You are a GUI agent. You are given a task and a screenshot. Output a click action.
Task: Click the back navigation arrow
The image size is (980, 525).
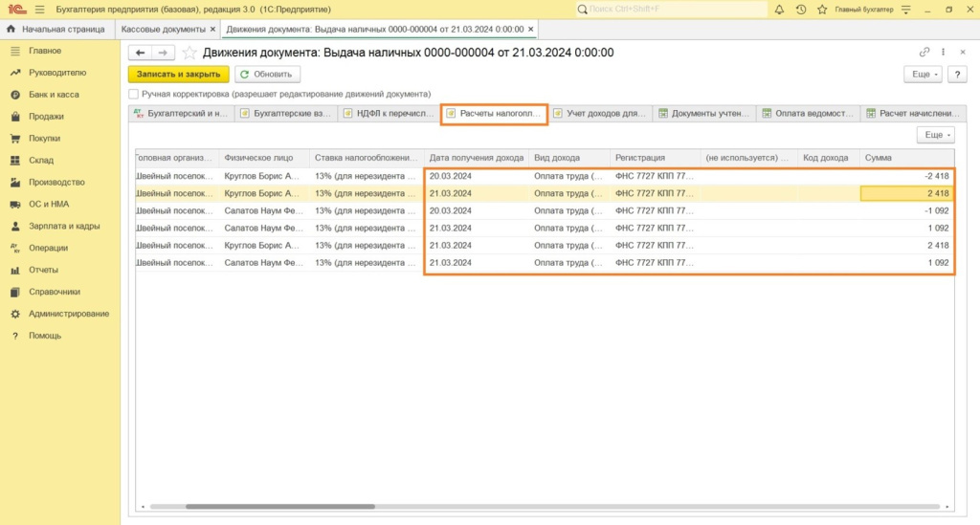tap(141, 53)
